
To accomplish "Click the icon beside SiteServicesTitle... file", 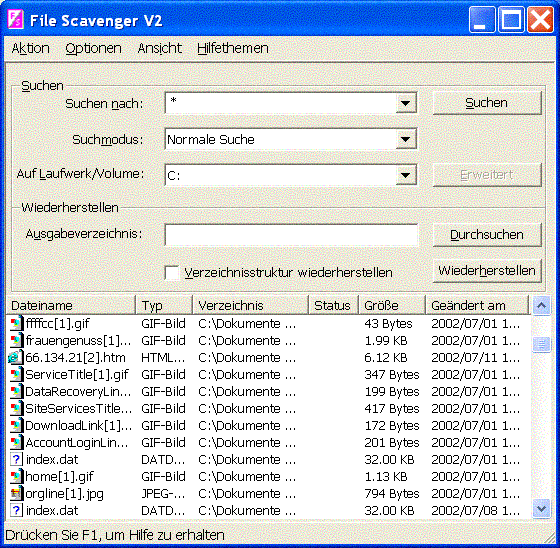I will pyautogui.click(x=16, y=409).
